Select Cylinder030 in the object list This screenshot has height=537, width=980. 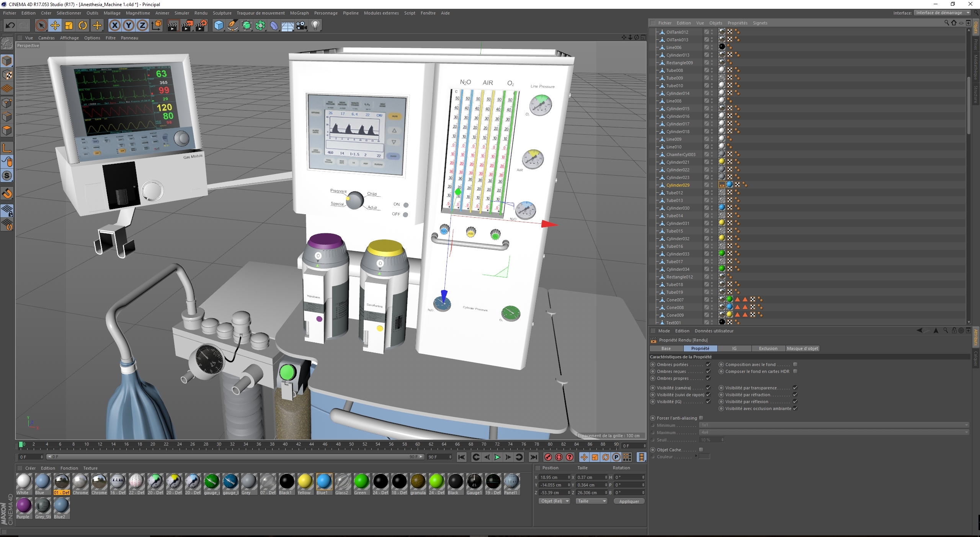pyautogui.click(x=678, y=208)
